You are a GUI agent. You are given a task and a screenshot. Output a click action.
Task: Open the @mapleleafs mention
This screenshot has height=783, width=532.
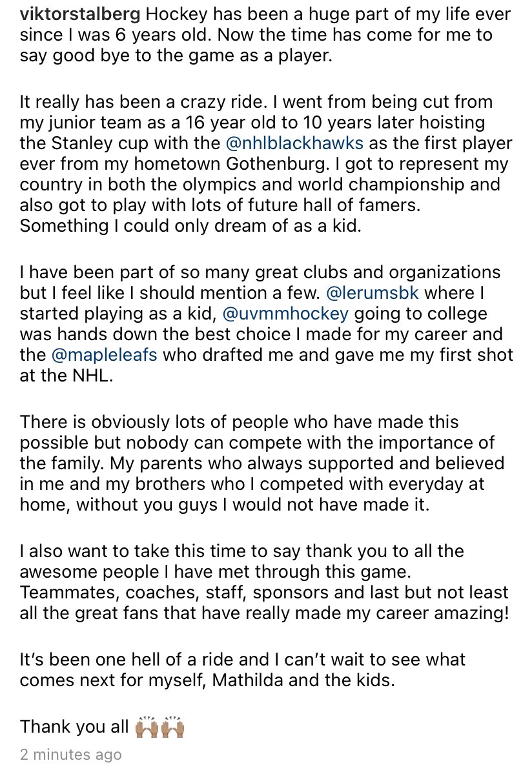(x=104, y=356)
